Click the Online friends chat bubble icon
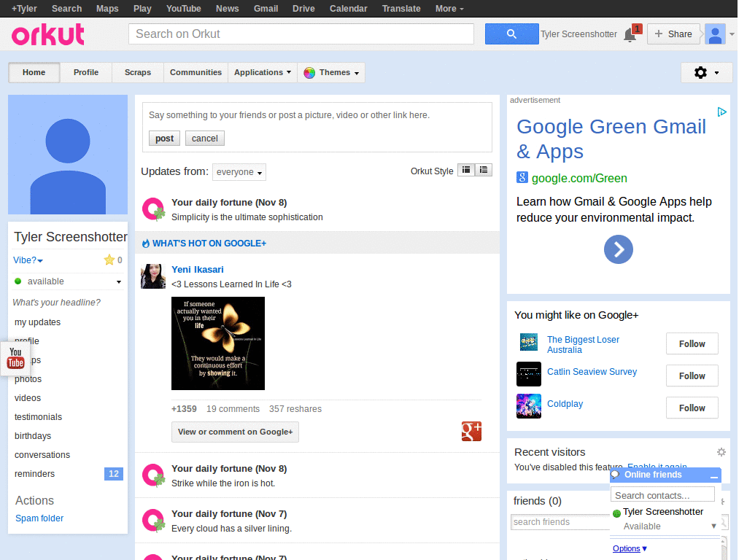This screenshot has width=747, height=560. point(615,474)
